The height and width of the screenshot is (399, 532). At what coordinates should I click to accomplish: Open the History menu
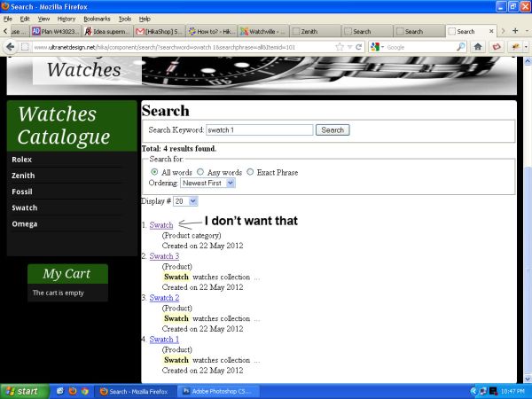pos(66,19)
